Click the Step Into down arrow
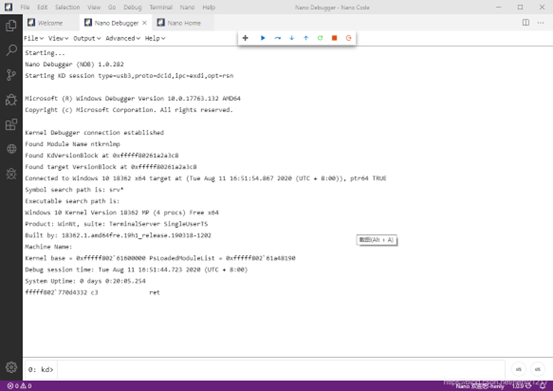553x391 pixels. click(x=292, y=38)
